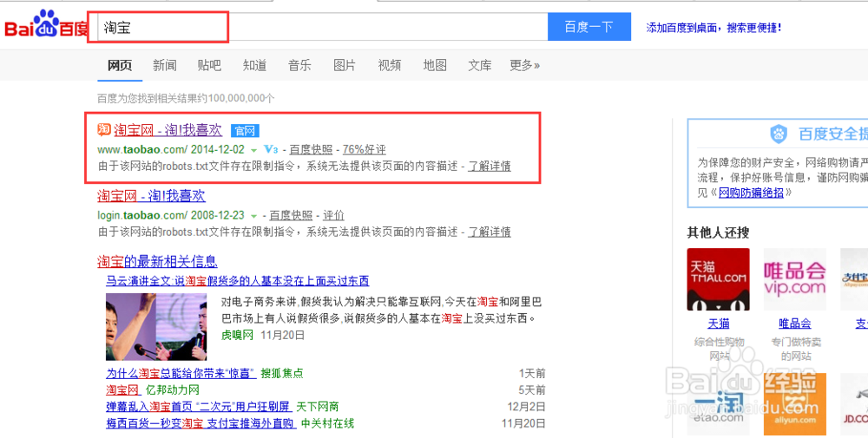Screen dimensions: 868x438
Task: Switch to the 新闻 tab
Action: [164, 65]
